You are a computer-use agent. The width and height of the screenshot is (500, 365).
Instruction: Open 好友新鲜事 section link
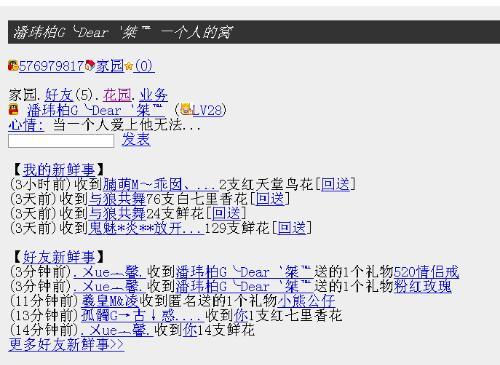[59, 257]
